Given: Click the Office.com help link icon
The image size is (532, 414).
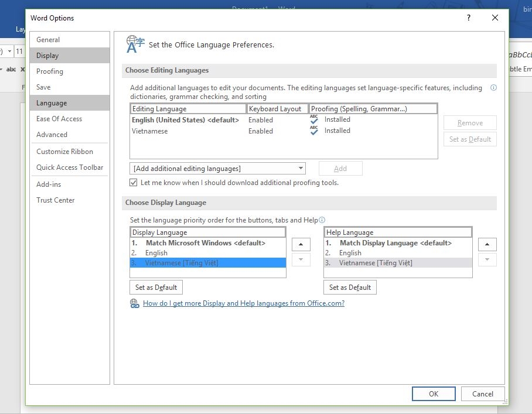Looking at the screenshot, I should coord(134,303).
